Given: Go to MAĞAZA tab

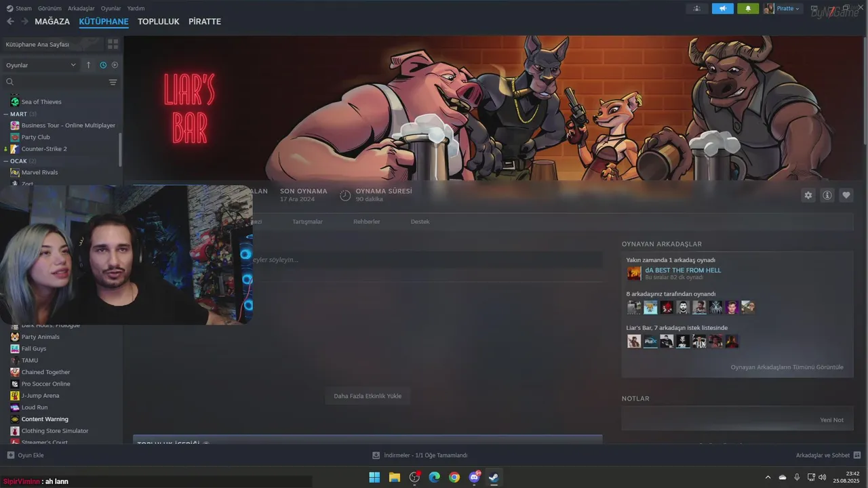Looking at the screenshot, I should click(52, 22).
